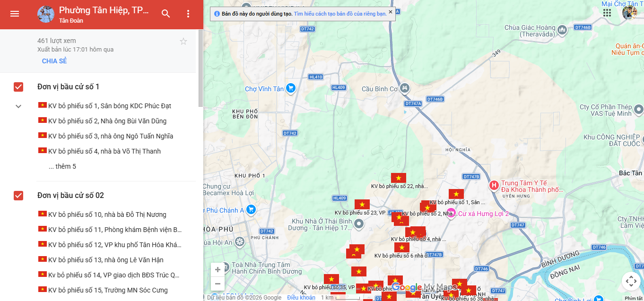The width and height of the screenshot is (644, 301).
Task: Select KV bỏ phiếu số 3, nhà ông Ngô Tuấn Nghĩa
Action: click(110, 136)
